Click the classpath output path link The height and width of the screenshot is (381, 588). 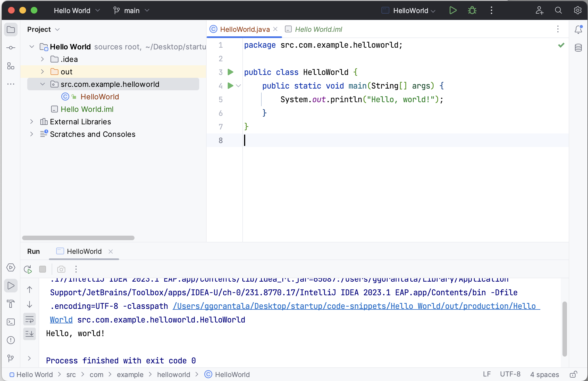(x=356, y=306)
